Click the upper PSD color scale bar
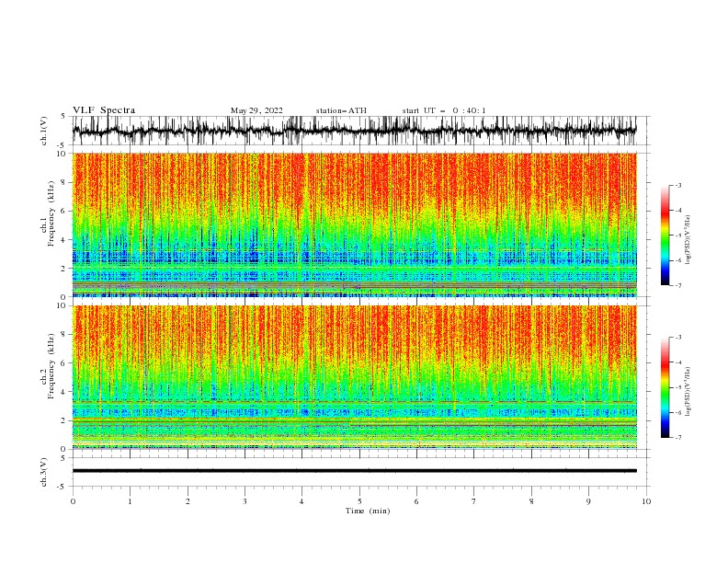This screenshot has height=563, width=728. [665, 236]
